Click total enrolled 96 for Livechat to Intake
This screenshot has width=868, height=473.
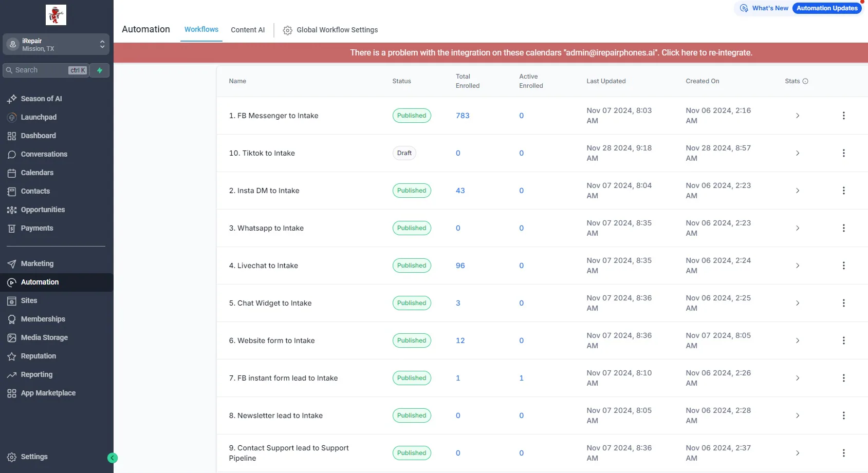[460, 266]
